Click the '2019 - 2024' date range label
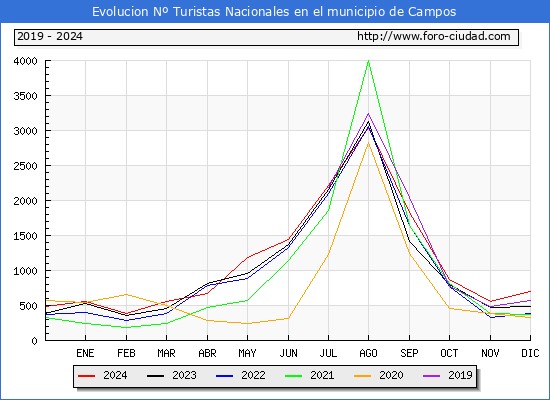This screenshot has width=550, height=400. coord(50,36)
